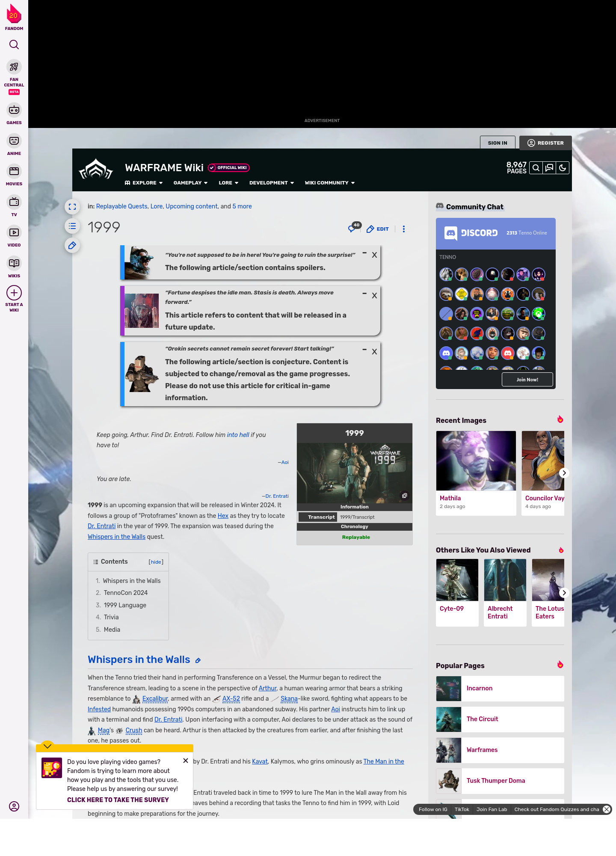Close the spoilers notice
The height and width of the screenshot is (856, 616).
(374, 255)
